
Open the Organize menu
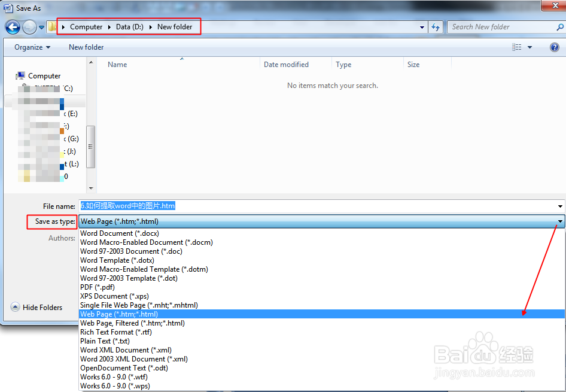pyautogui.click(x=32, y=47)
